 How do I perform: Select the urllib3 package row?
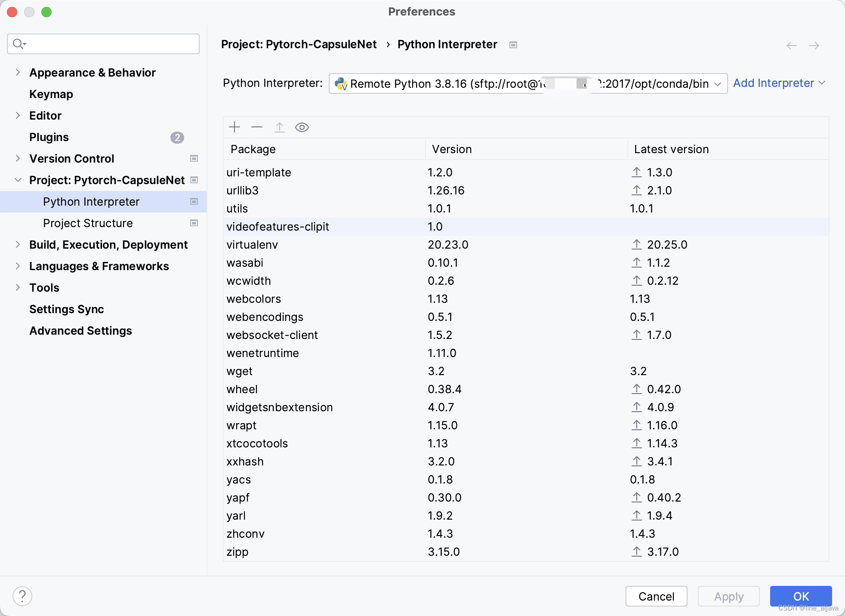coord(526,191)
